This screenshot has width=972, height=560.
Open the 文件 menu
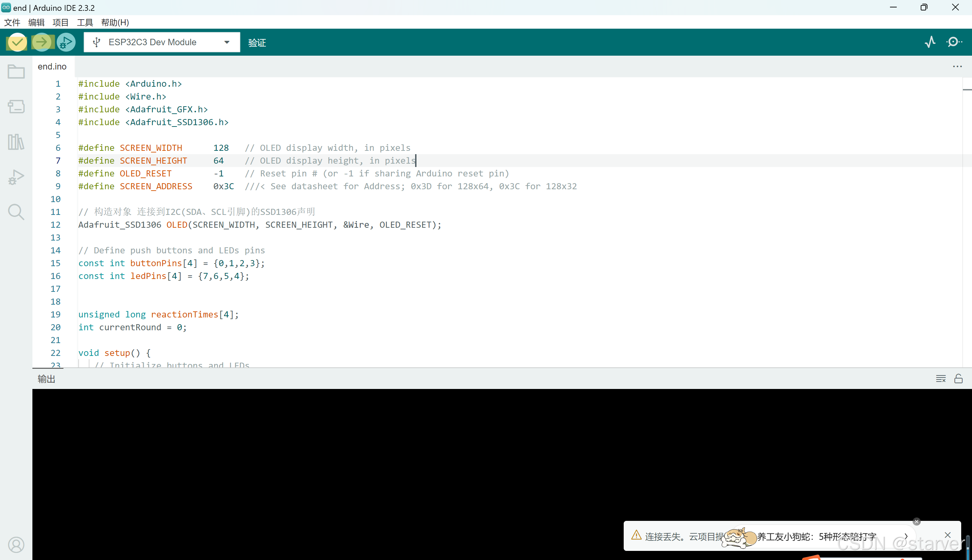pos(12,22)
